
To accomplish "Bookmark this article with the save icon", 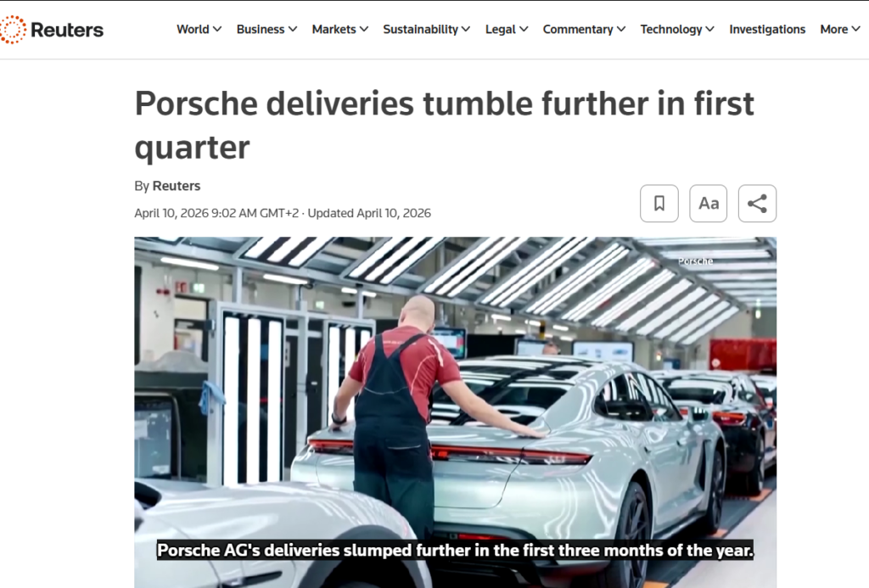I will 659,204.
